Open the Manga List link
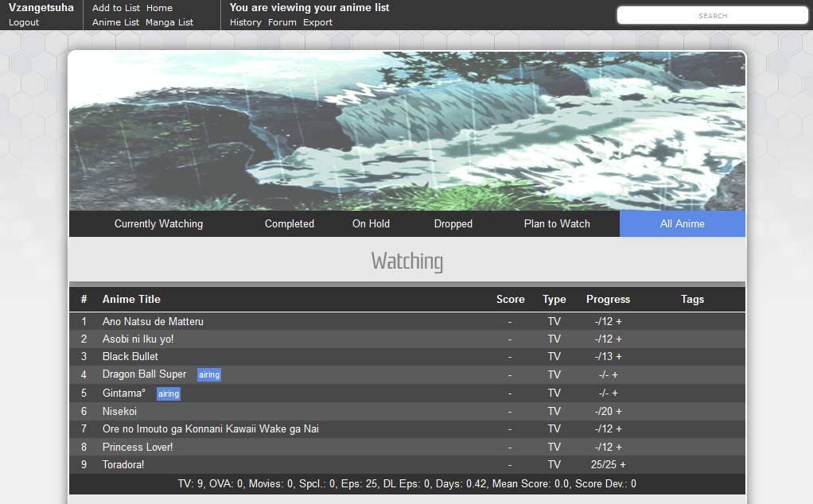 pos(169,22)
